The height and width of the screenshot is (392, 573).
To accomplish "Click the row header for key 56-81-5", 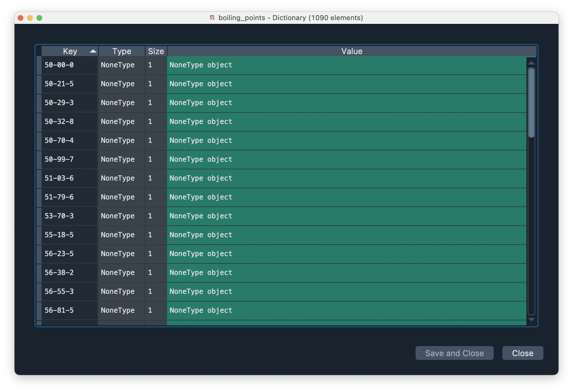I will coord(39,311).
